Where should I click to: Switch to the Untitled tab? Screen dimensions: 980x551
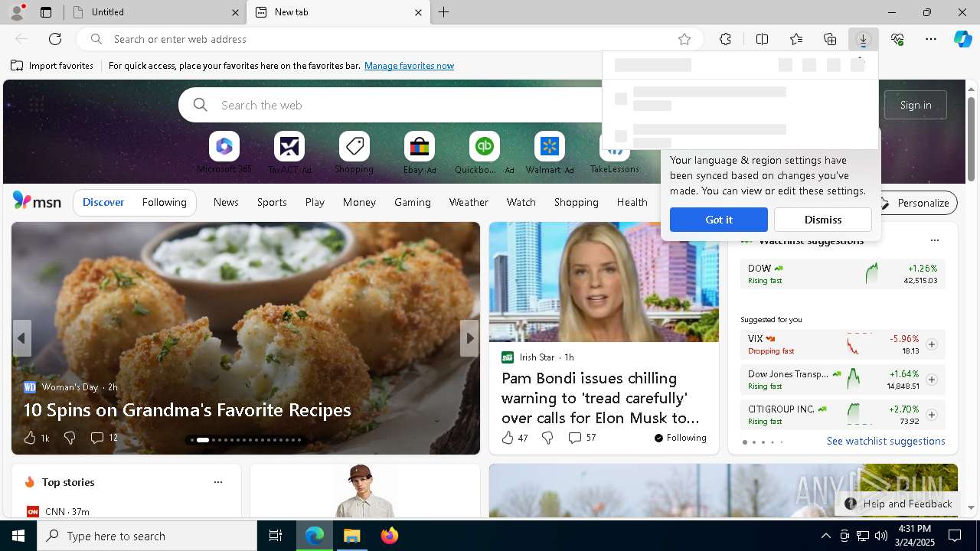tap(155, 12)
